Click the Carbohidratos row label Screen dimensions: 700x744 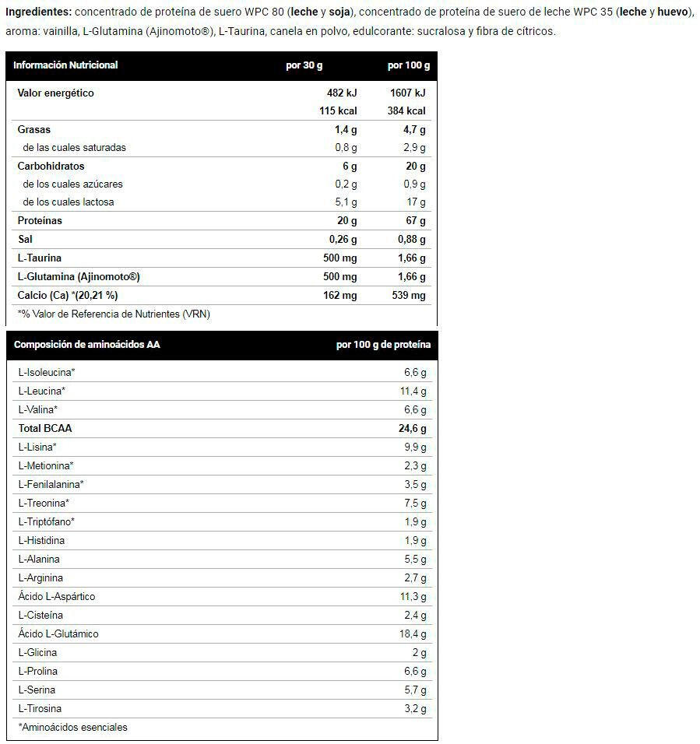click(51, 166)
